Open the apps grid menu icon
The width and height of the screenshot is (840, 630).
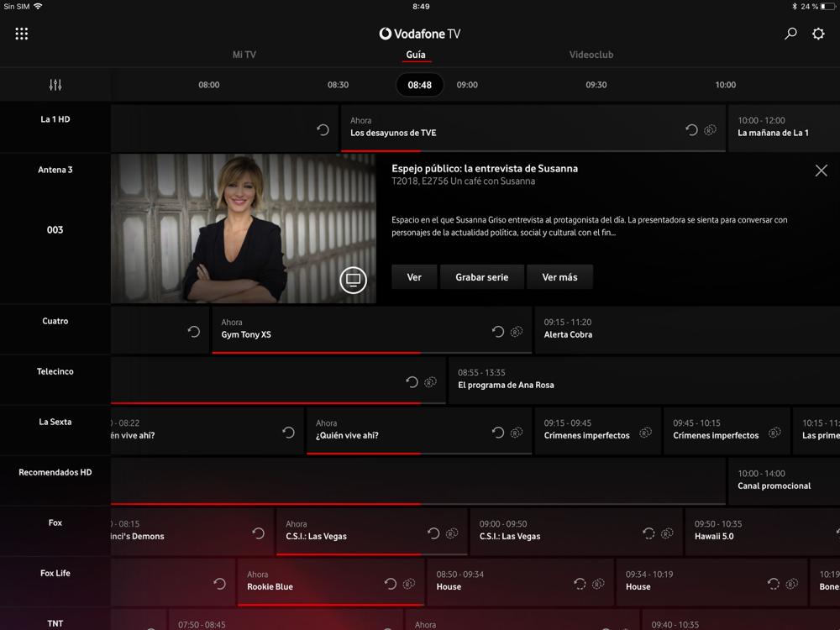click(x=22, y=34)
